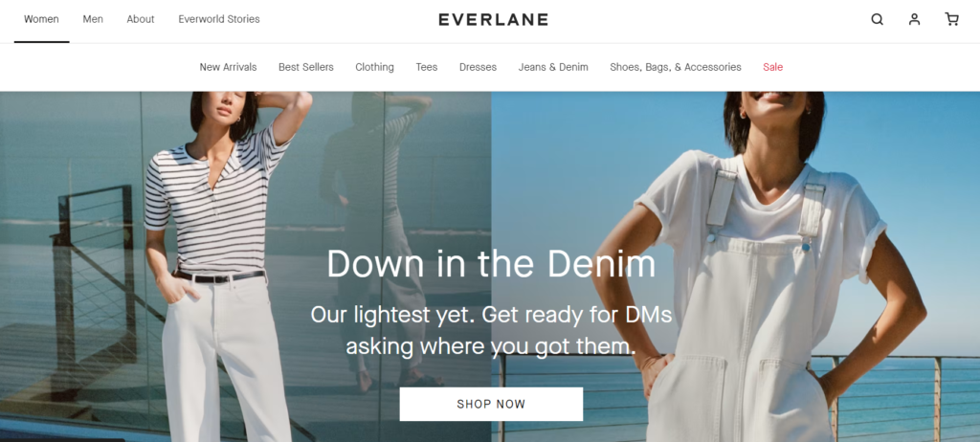The height and width of the screenshot is (442, 980).
Task: Select the Women tab
Action: [x=41, y=19]
